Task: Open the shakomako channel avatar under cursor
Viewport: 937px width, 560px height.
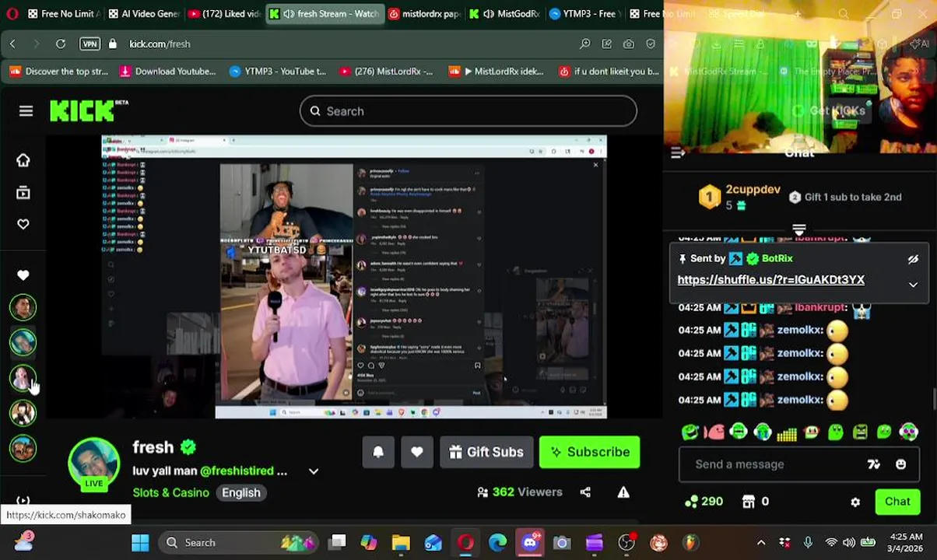Action: point(23,378)
